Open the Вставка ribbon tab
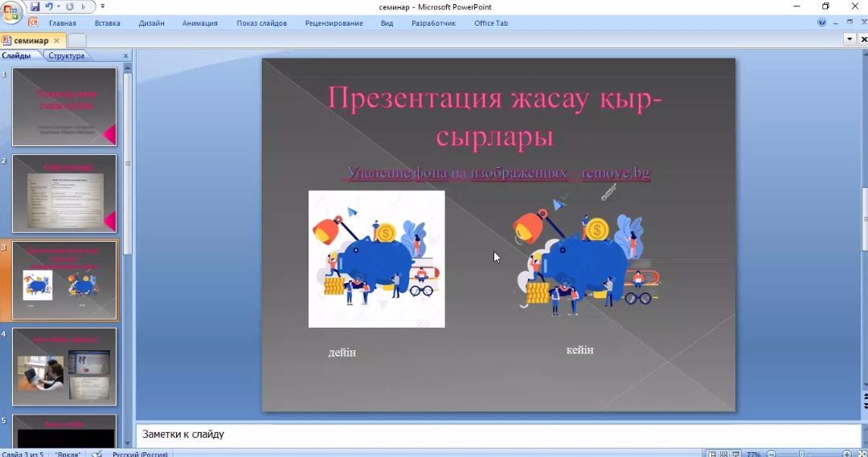Screen dimensions: 868x457 [x=107, y=23]
